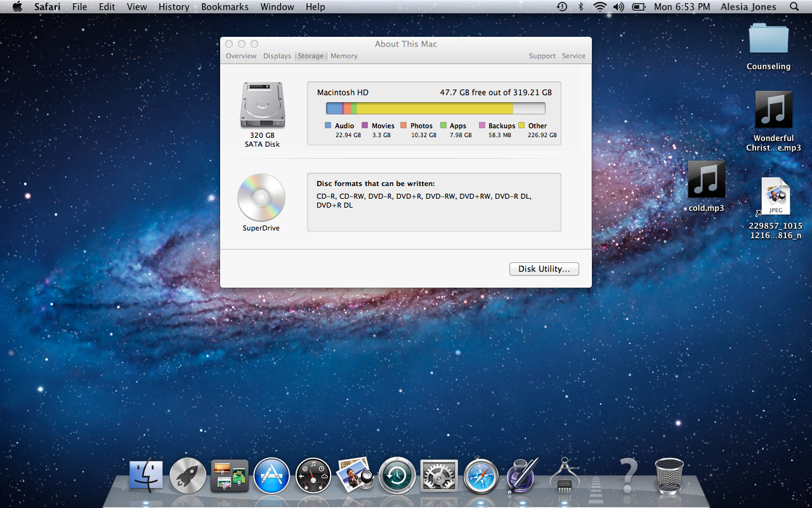Open Spotlight search magnifier
Screen dimensions: 812x508
tap(794, 7)
